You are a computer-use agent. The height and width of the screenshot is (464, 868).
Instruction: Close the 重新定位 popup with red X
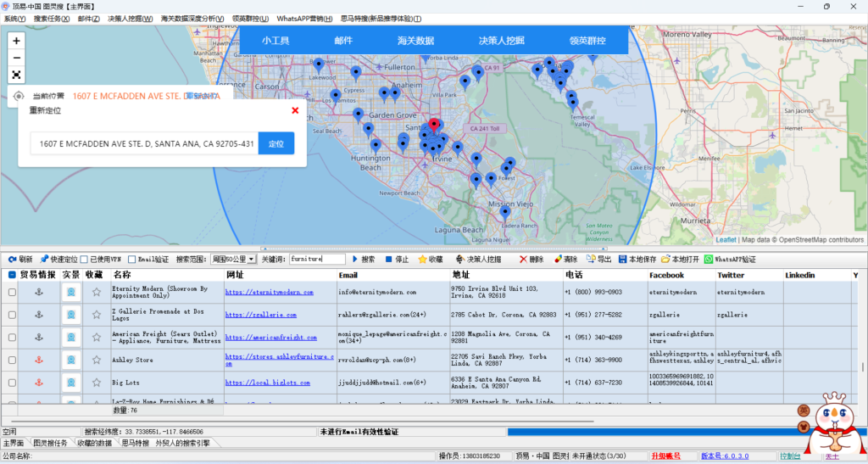coord(295,110)
